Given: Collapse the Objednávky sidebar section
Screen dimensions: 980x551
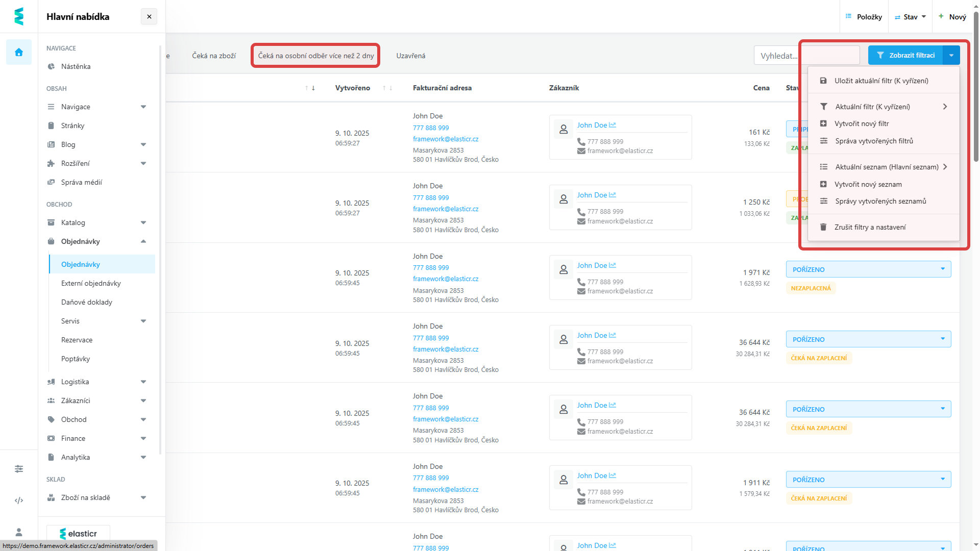Looking at the screenshot, I should tap(143, 241).
